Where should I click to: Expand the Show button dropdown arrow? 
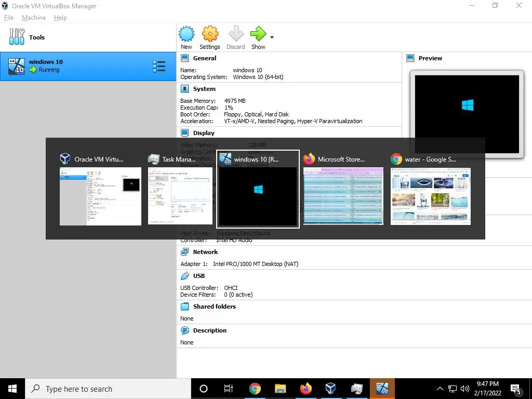click(x=272, y=37)
